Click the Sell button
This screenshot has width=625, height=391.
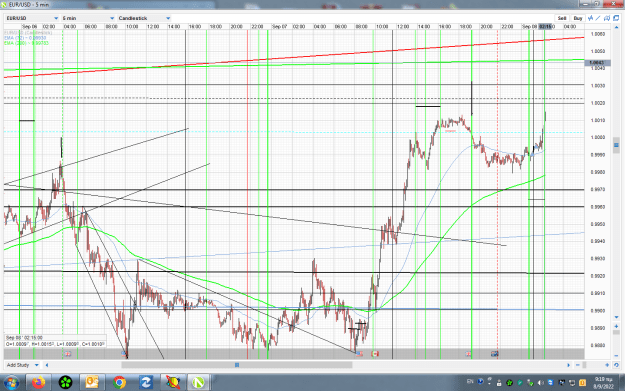pos(562,18)
